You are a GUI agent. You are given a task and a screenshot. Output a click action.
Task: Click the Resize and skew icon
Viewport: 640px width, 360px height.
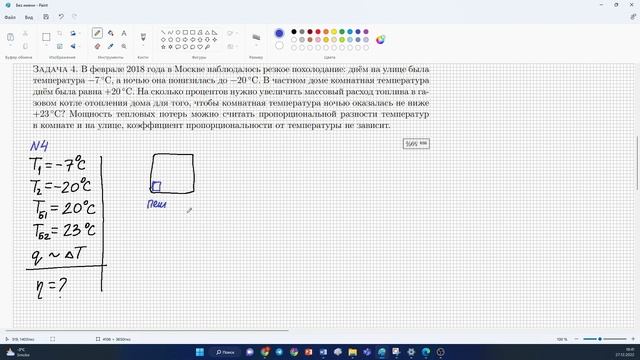(60, 46)
